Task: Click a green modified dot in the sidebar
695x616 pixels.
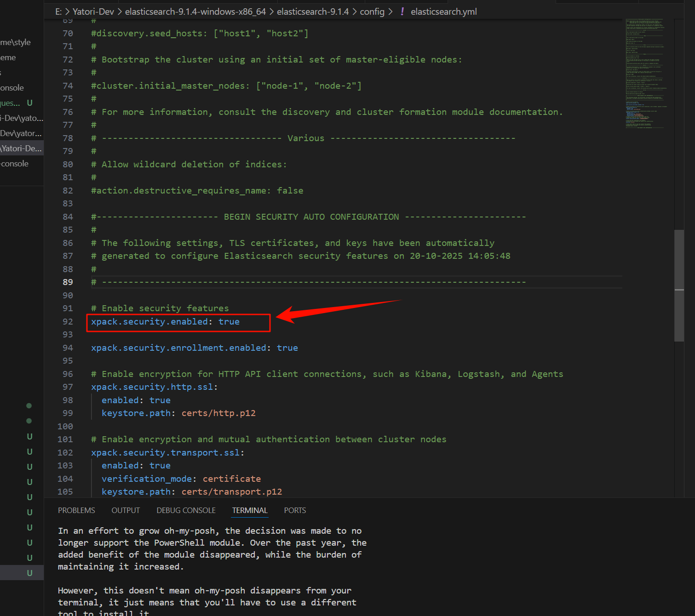Action: click(x=29, y=405)
